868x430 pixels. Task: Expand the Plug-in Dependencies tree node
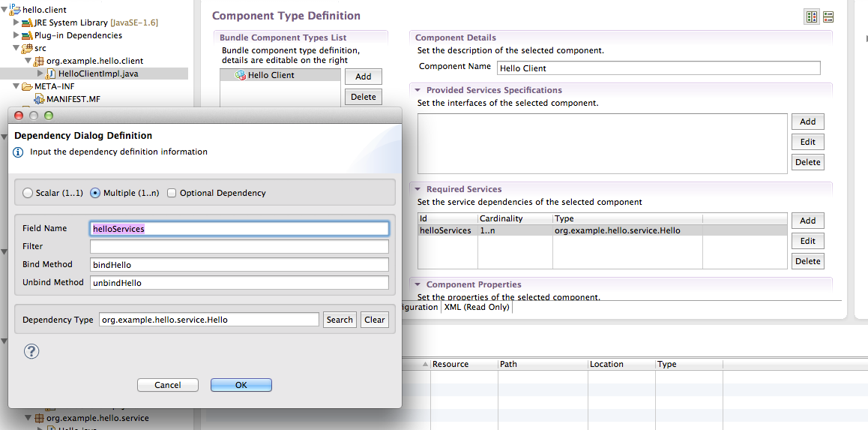(16, 35)
